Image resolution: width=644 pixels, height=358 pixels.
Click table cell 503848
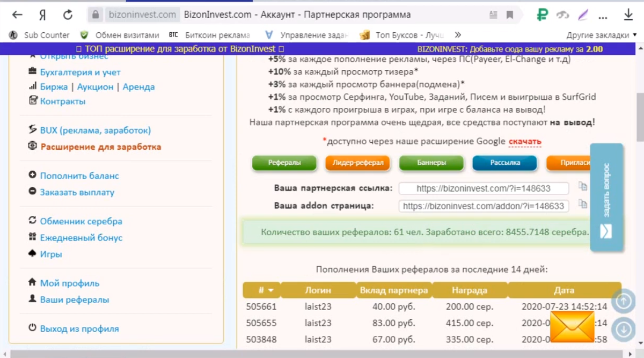tap(261, 339)
